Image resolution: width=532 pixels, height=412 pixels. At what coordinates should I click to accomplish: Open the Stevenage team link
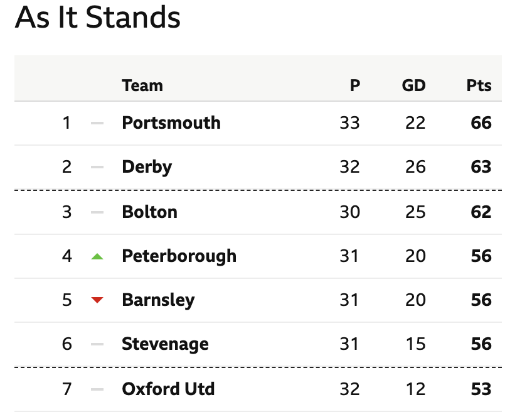[x=165, y=344]
